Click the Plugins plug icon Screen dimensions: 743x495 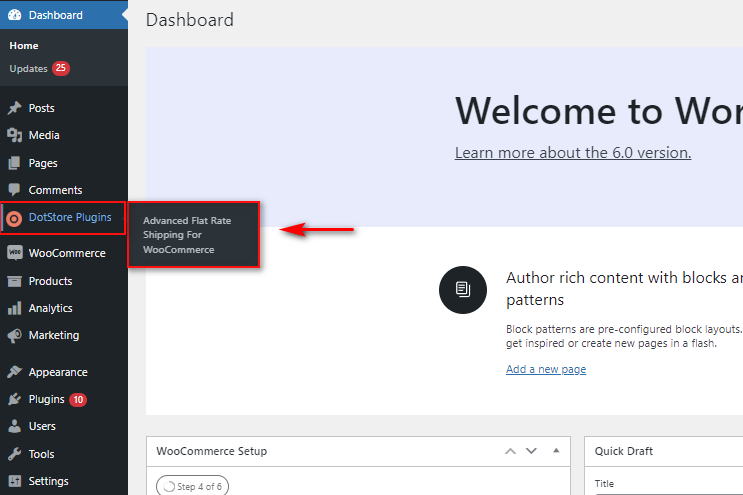point(15,399)
